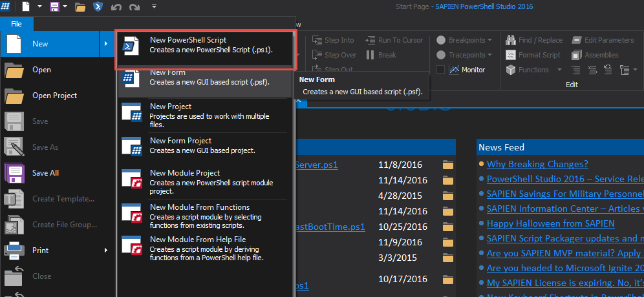644x297 pixels.
Task: Click the Redo arrow icon
Action: 134,7
